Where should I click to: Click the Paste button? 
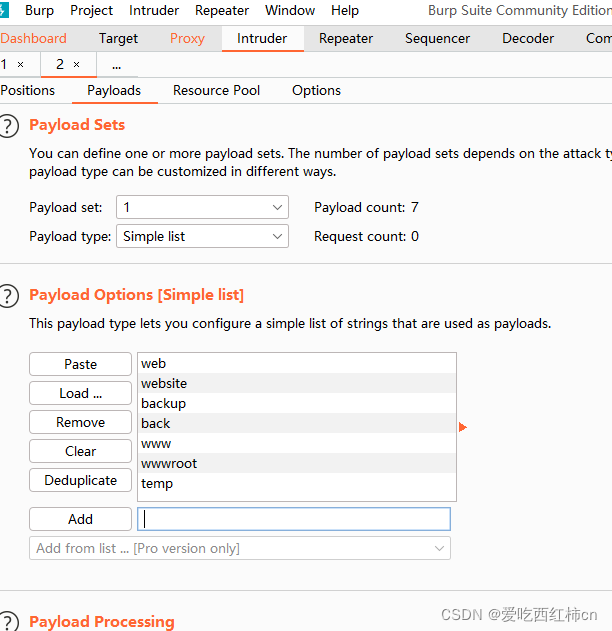coord(80,364)
